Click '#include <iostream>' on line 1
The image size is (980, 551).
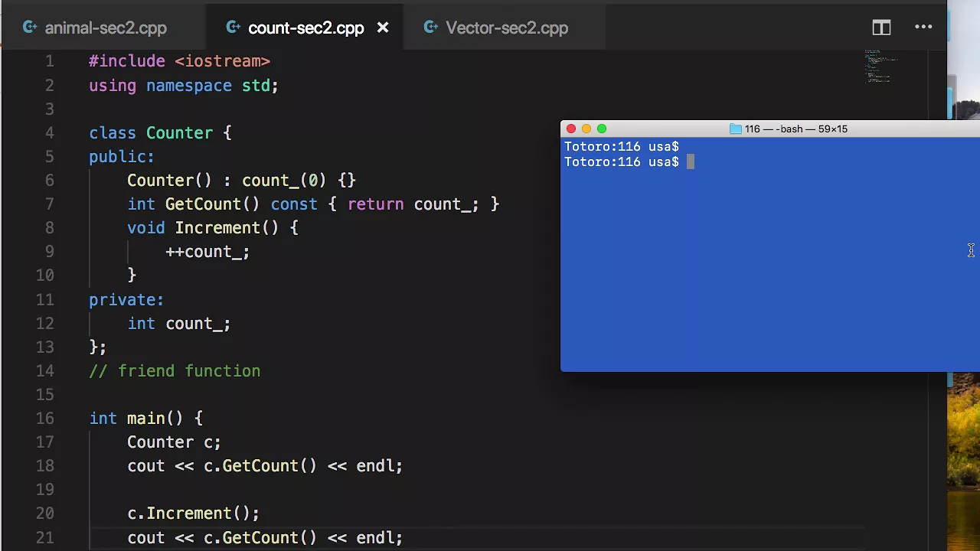pos(179,61)
